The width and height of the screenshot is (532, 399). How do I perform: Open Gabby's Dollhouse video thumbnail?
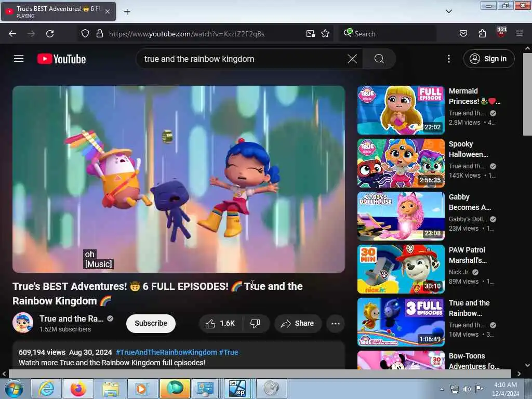401,216
